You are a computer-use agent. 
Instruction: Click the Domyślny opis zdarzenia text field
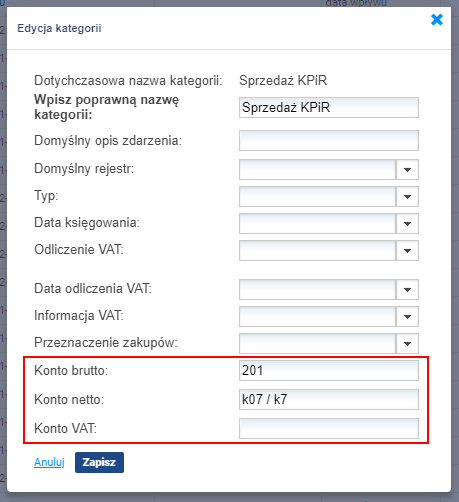point(329,140)
